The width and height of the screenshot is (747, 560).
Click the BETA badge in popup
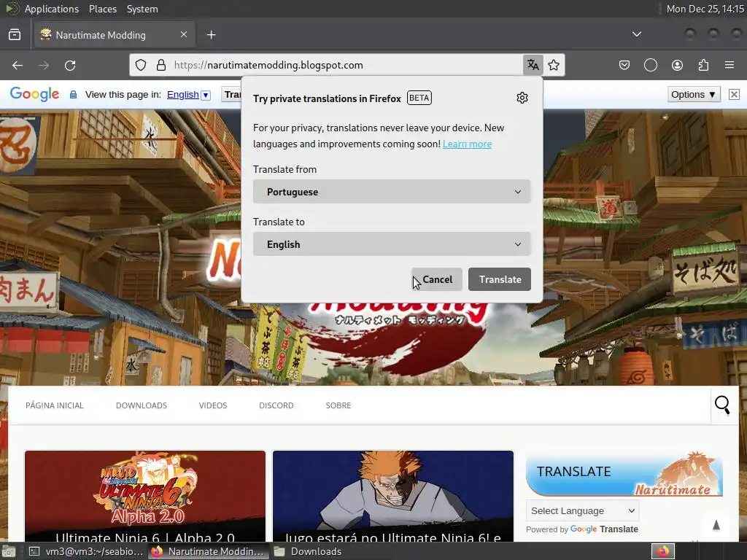point(419,98)
